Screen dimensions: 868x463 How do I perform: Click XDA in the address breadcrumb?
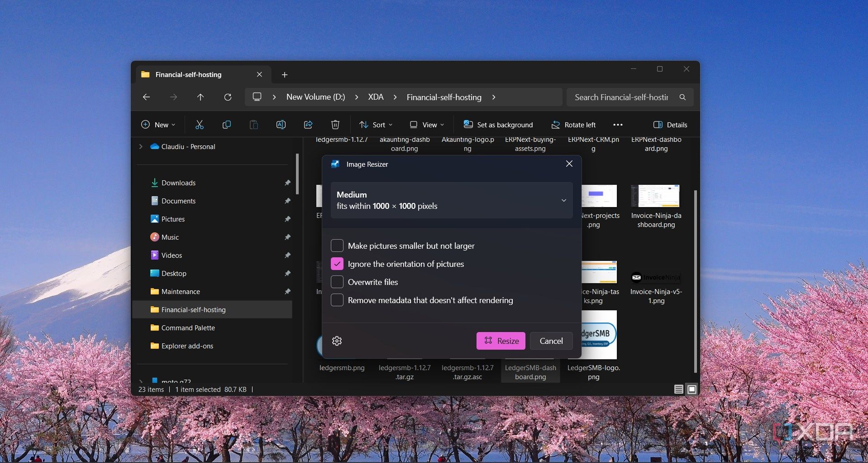coord(376,97)
